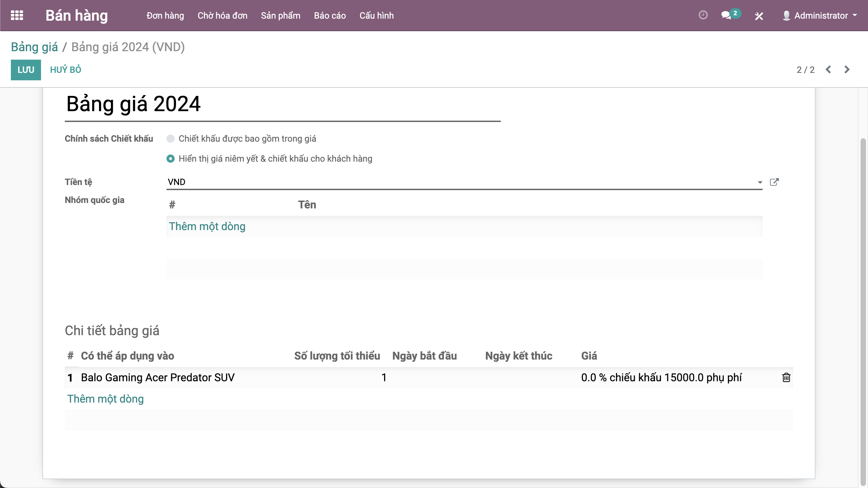Open the Sản phẩm menu

point(280,16)
